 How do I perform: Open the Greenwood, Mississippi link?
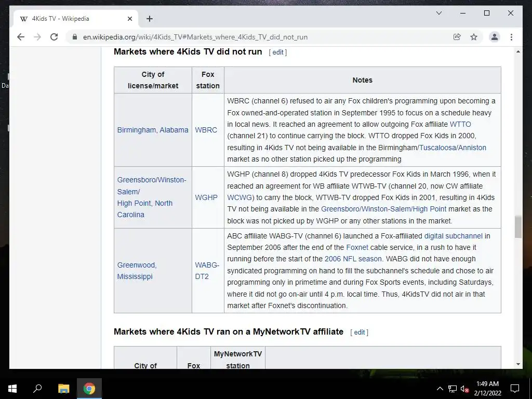(x=137, y=271)
